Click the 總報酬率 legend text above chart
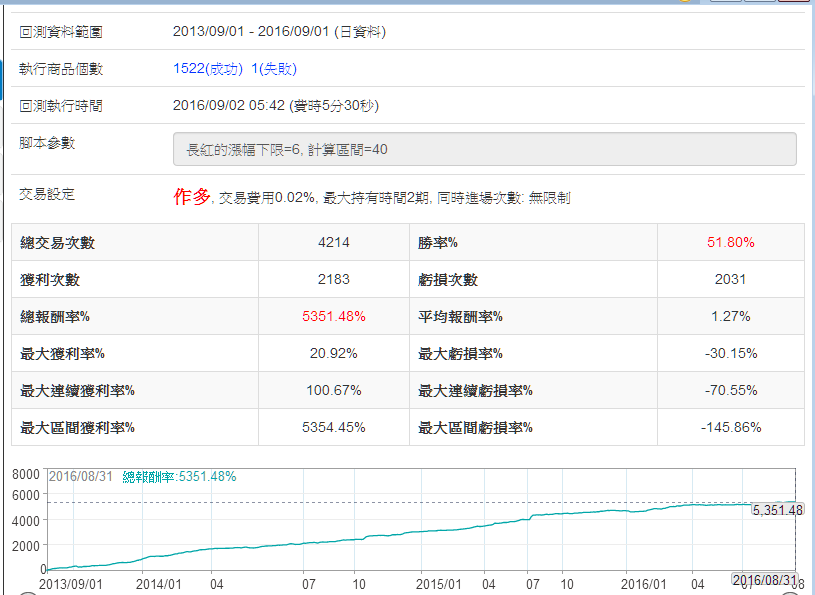The image size is (815, 595). 179,477
